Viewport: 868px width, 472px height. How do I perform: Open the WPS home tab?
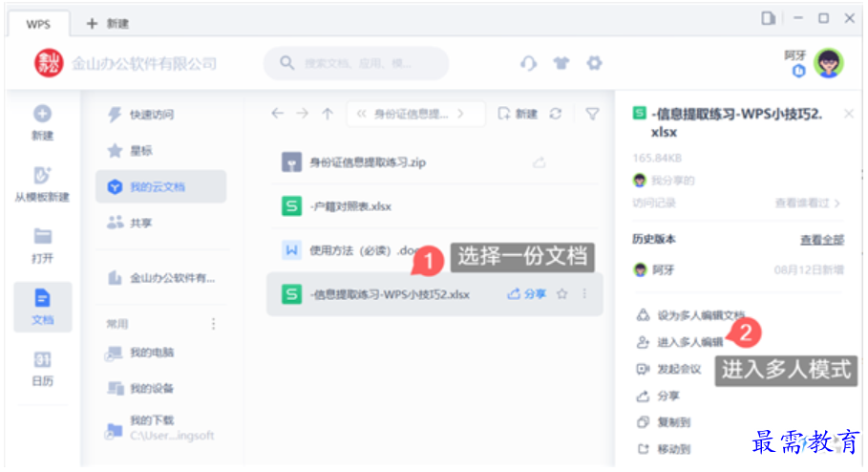[38, 24]
